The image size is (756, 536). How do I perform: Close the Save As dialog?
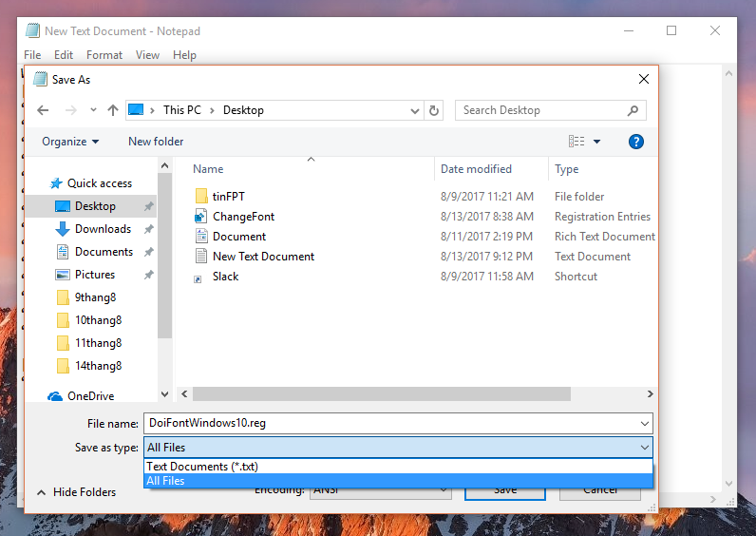point(644,79)
